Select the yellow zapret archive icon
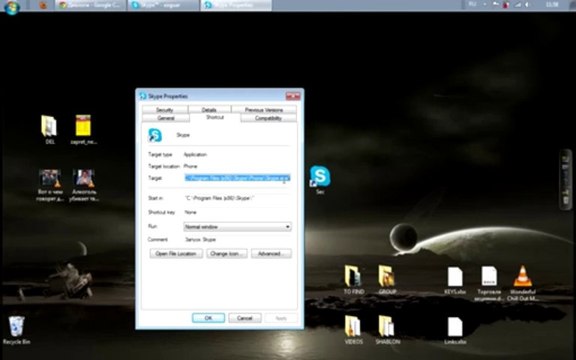The image size is (576, 360). point(83,129)
